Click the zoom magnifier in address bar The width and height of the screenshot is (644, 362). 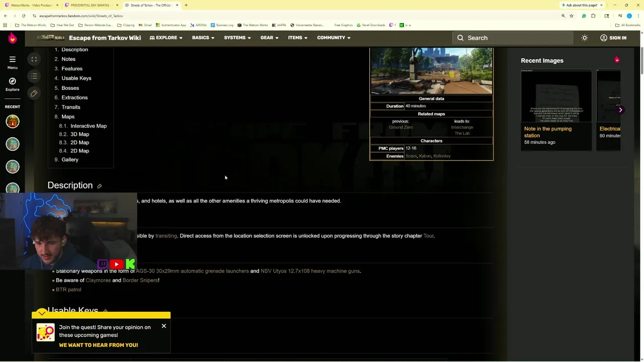[x=563, y=16]
